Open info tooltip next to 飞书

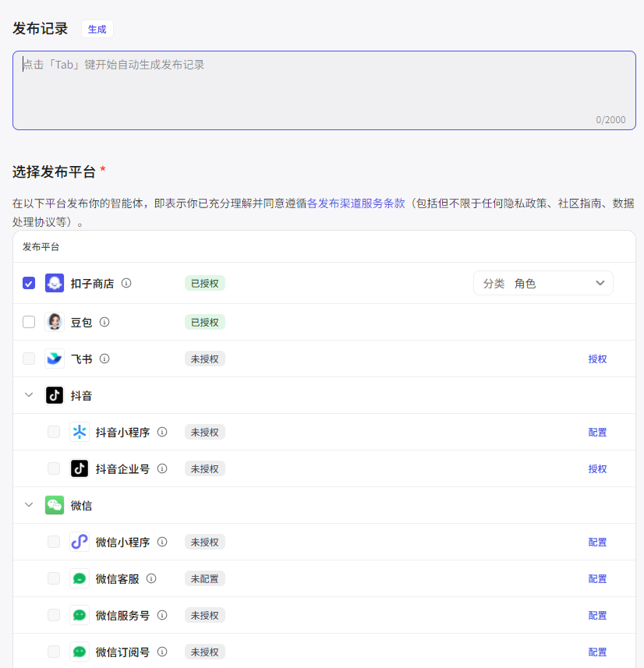104,359
